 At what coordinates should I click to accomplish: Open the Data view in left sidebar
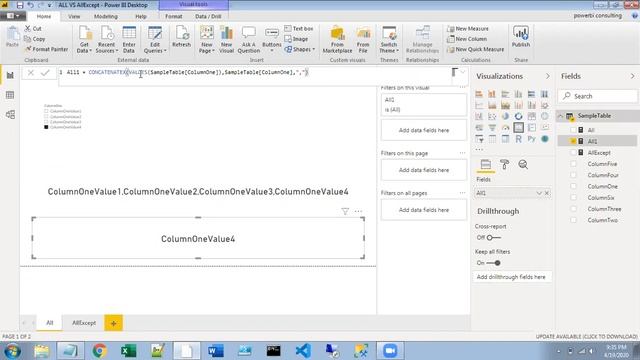[x=10, y=95]
